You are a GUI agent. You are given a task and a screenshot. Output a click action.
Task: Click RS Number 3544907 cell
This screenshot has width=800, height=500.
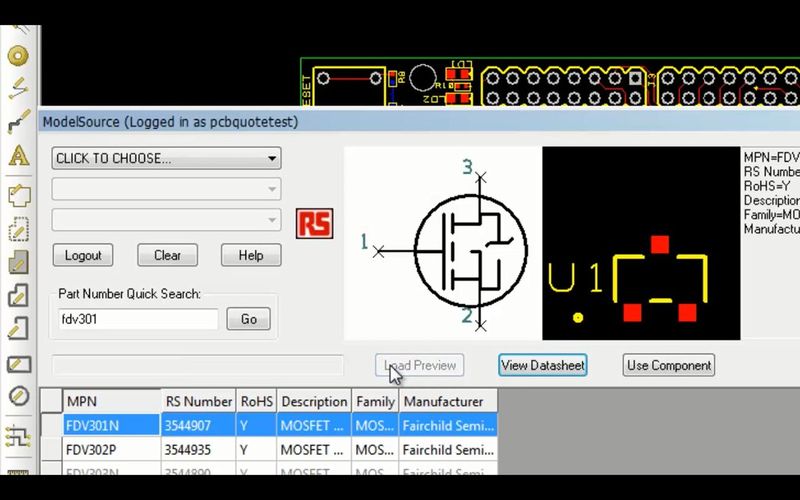click(x=198, y=425)
